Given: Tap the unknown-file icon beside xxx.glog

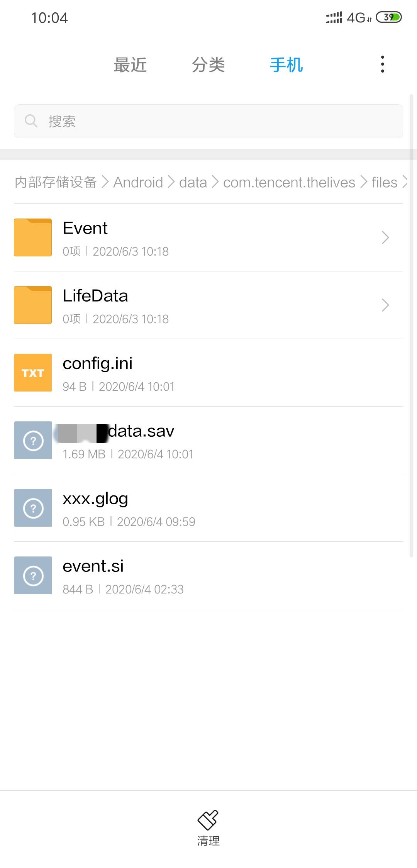Looking at the screenshot, I should (x=33, y=508).
